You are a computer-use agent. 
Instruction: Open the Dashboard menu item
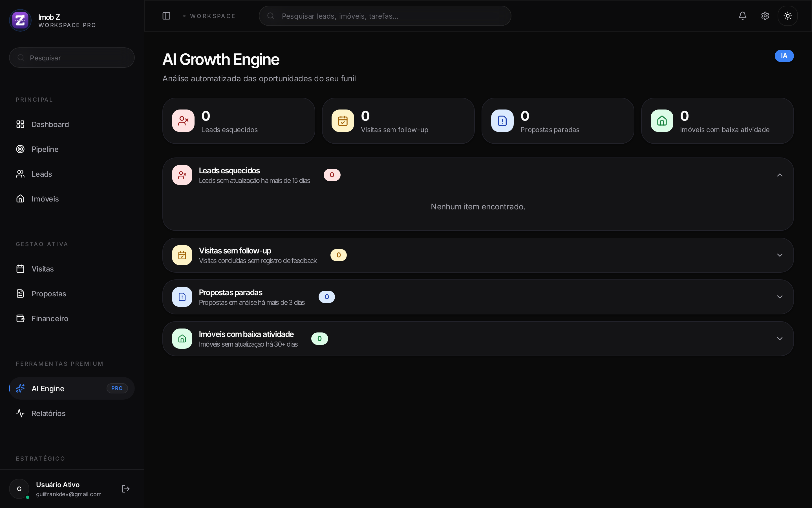72,124
